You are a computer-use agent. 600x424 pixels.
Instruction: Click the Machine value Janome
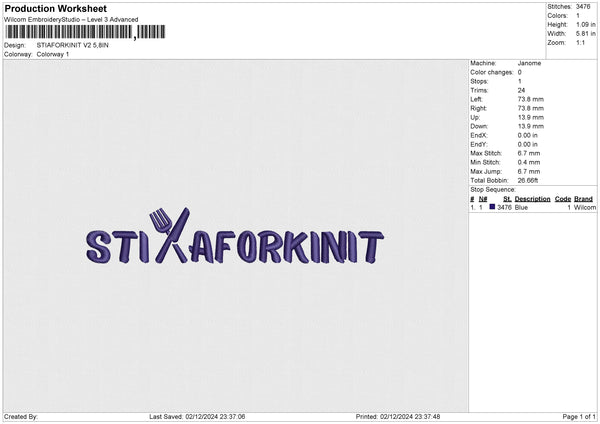[529, 63]
